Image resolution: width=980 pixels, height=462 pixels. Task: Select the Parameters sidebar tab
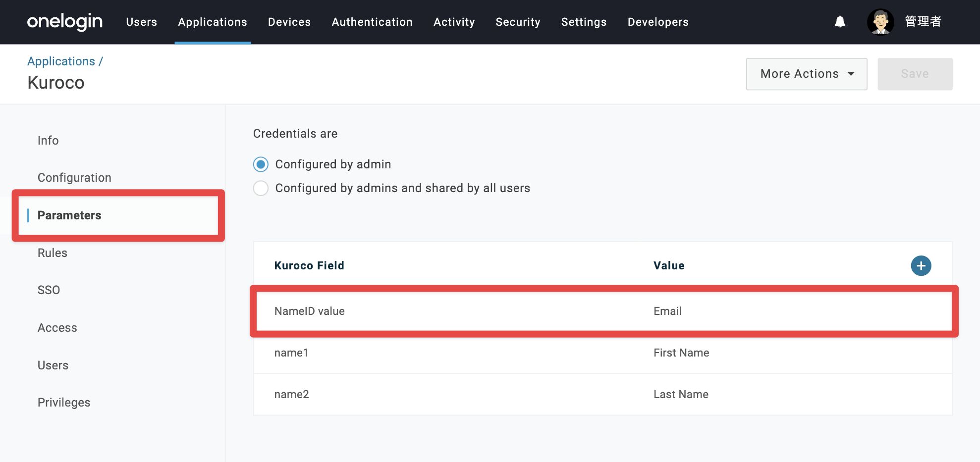coord(69,215)
